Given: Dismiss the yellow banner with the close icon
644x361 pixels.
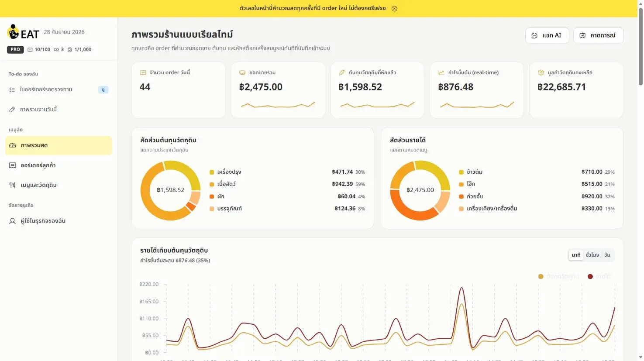Looking at the screenshot, I should pos(394,8).
